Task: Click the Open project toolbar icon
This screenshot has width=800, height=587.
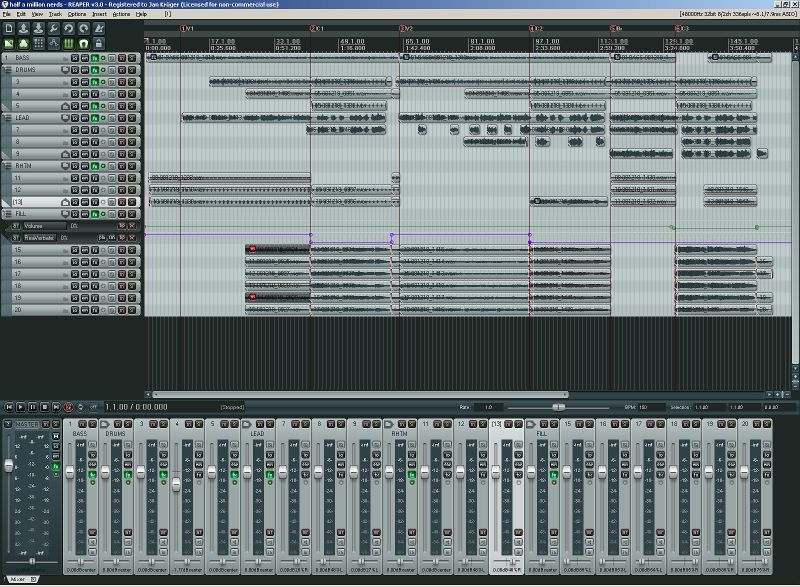Action: pos(23,29)
